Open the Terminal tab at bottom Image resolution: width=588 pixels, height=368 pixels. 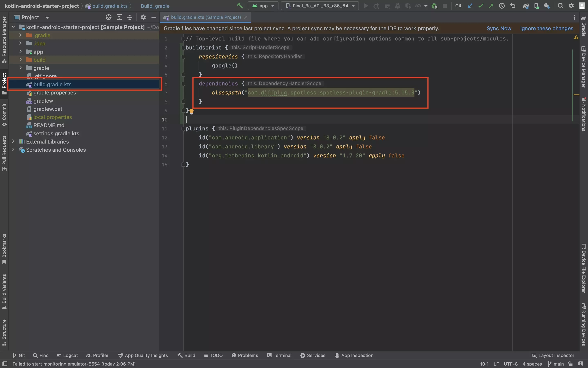(279, 355)
